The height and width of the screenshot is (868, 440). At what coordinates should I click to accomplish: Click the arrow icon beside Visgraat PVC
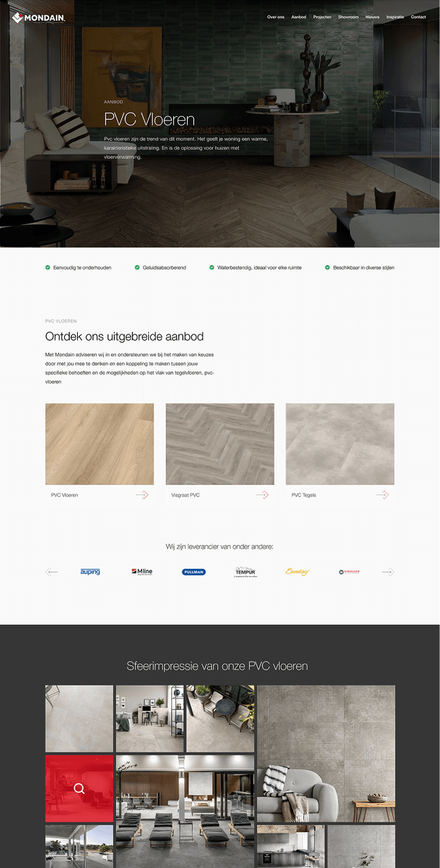click(262, 495)
